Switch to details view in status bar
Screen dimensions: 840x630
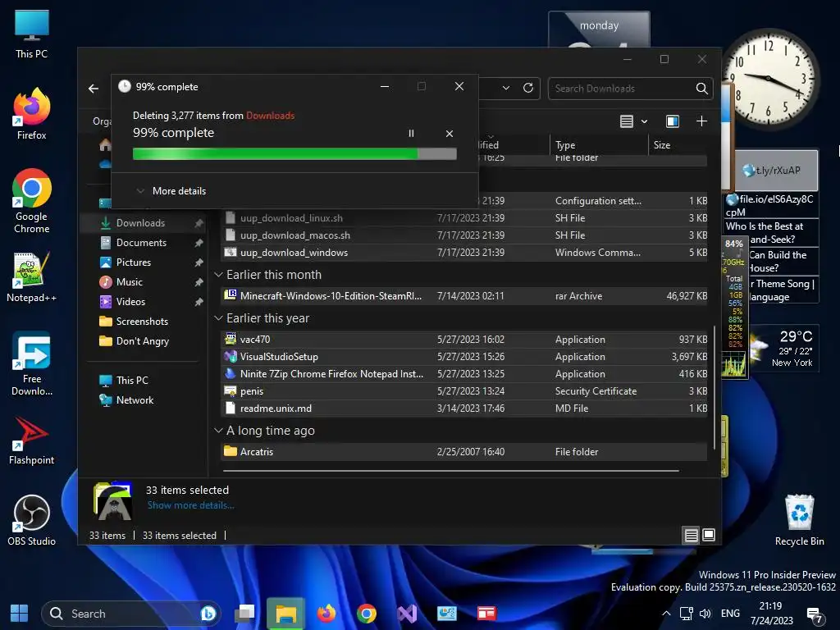pyautogui.click(x=691, y=535)
